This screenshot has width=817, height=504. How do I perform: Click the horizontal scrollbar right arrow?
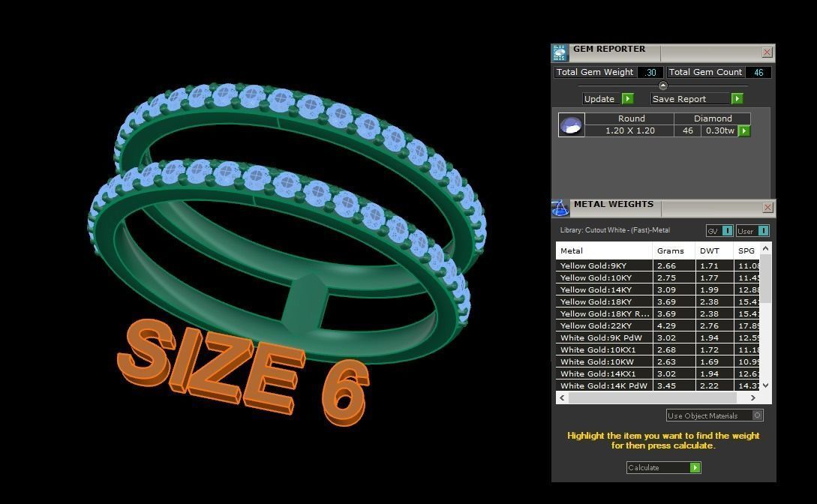[753, 397]
